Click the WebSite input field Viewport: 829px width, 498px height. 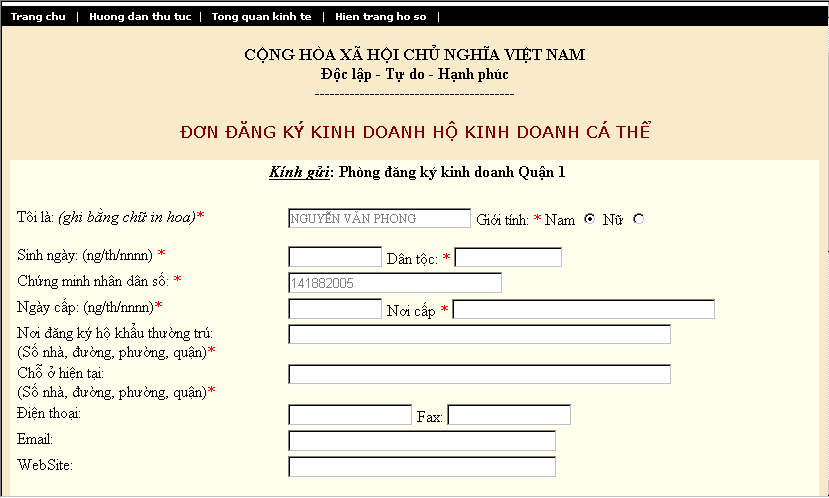click(x=422, y=466)
